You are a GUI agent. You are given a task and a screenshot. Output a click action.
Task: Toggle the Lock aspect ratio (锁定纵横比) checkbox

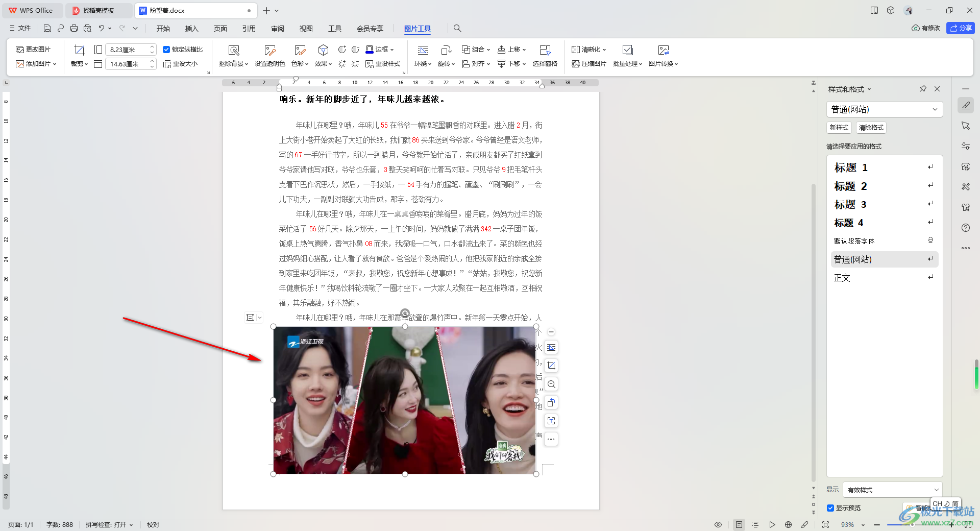(x=166, y=50)
